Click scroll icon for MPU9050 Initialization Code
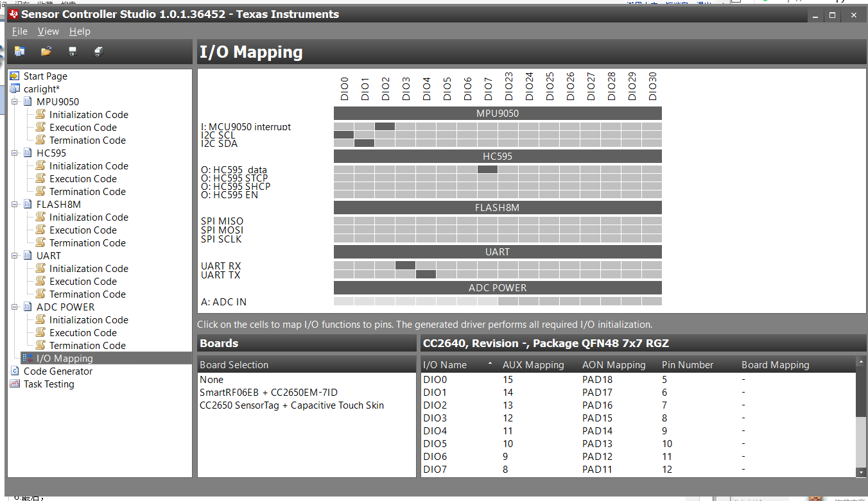This screenshot has width=868, height=501. [x=40, y=114]
